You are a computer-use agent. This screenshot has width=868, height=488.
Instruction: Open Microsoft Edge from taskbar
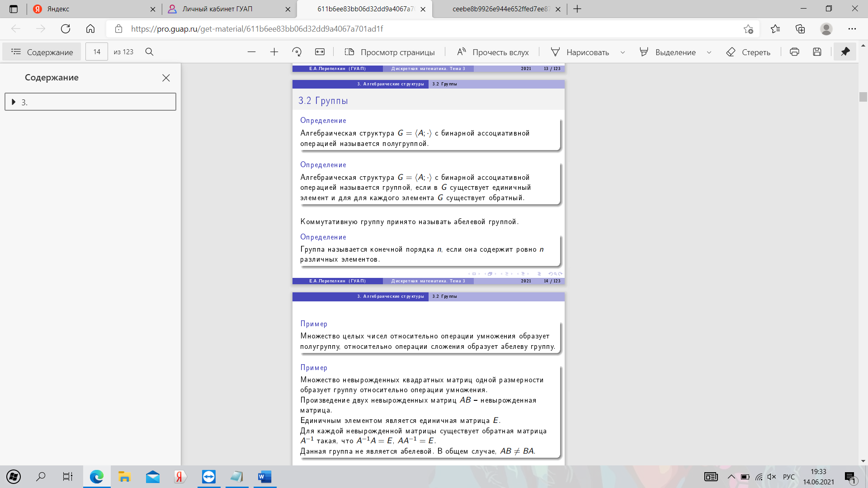click(x=97, y=477)
